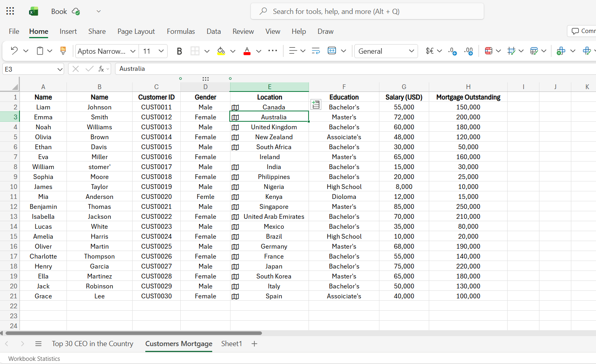Click the Merge cells icon

coord(332,51)
